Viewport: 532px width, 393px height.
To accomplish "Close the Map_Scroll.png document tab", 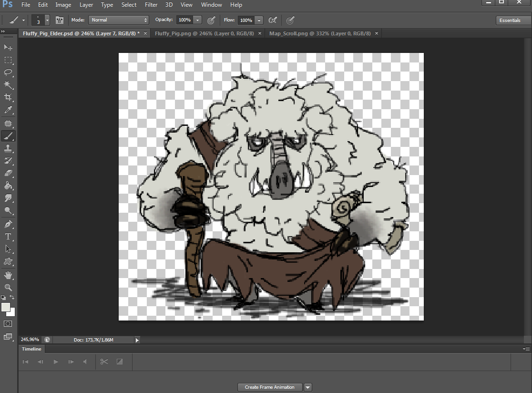I will point(377,33).
